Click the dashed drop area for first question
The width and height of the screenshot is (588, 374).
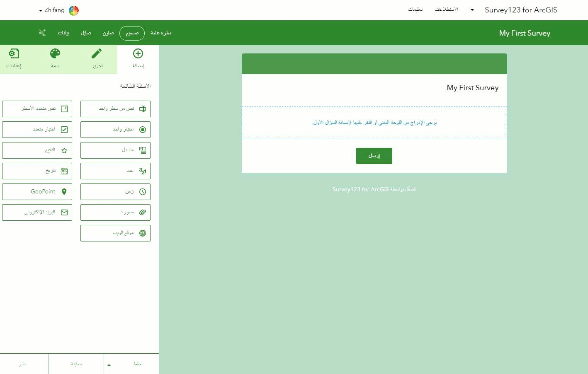click(x=374, y=123)
